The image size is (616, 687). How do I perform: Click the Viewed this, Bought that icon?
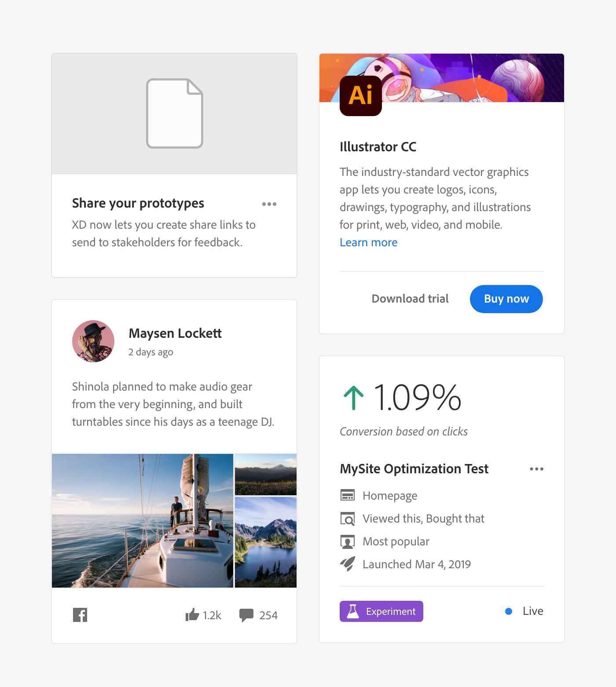(348, 519)
